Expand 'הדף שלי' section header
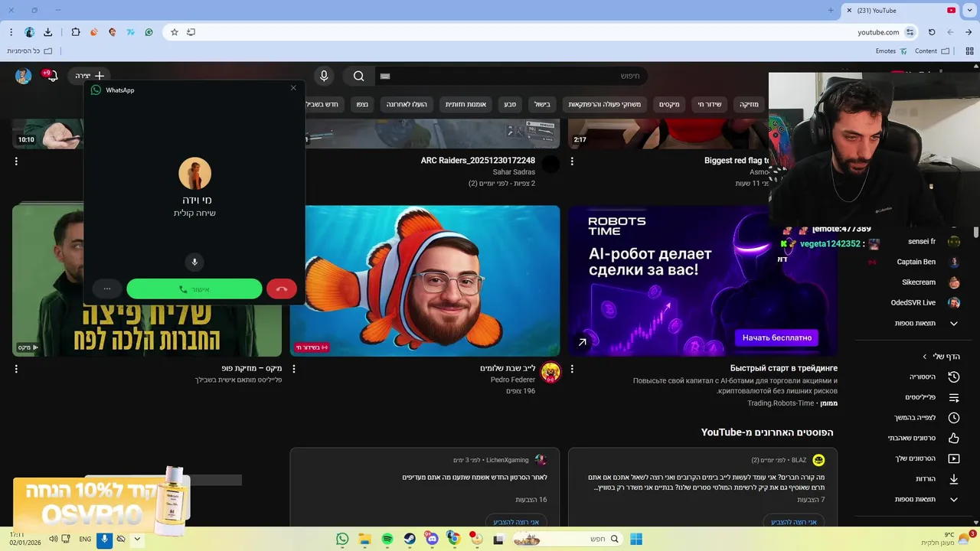This screenshot has height=551, width=980. (941, 357)
